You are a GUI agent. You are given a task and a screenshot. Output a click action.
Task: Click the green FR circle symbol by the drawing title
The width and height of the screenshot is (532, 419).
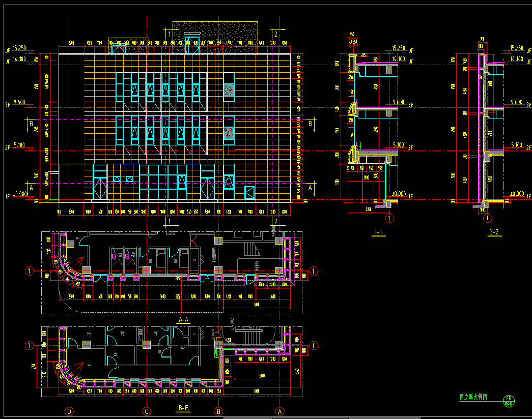[x=509, y=401]
